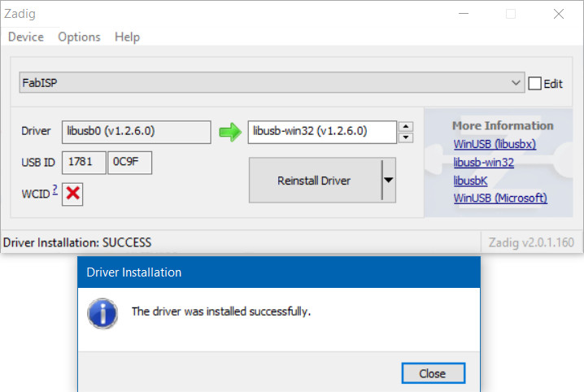Image resolution: width=584 pixels, height=392 pixels.
Task: Click the installed successfully message text
Action: pyautogui.click(x=221, y=311)
